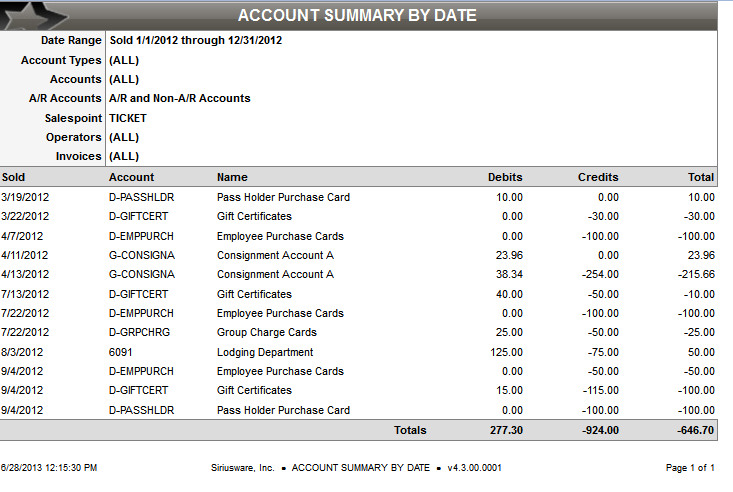The height and width of the screenshot is (492, 733).
Task: Click the ACCOUNT SUMMARY BY DATE title
Action: point(357,16)
